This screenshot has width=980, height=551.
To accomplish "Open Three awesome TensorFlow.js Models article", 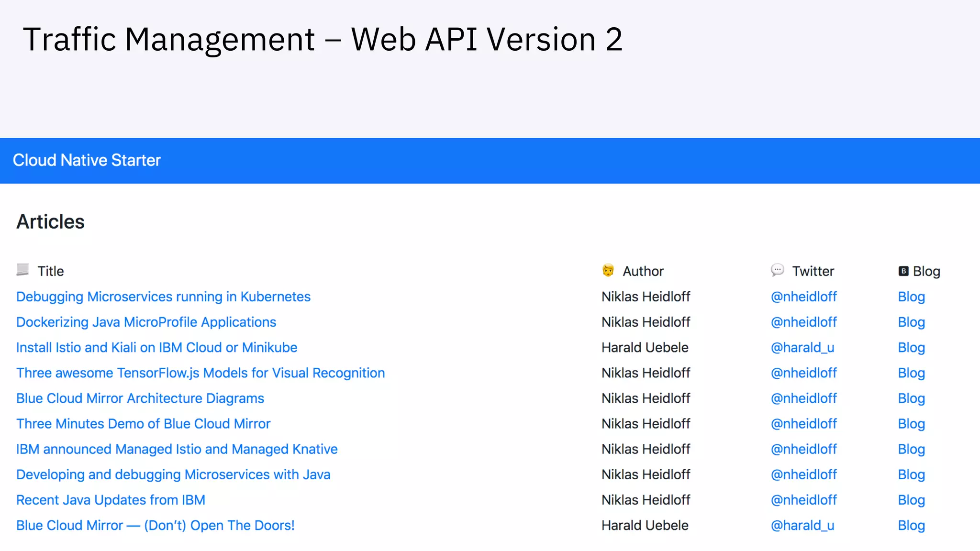I will (200, 373).
